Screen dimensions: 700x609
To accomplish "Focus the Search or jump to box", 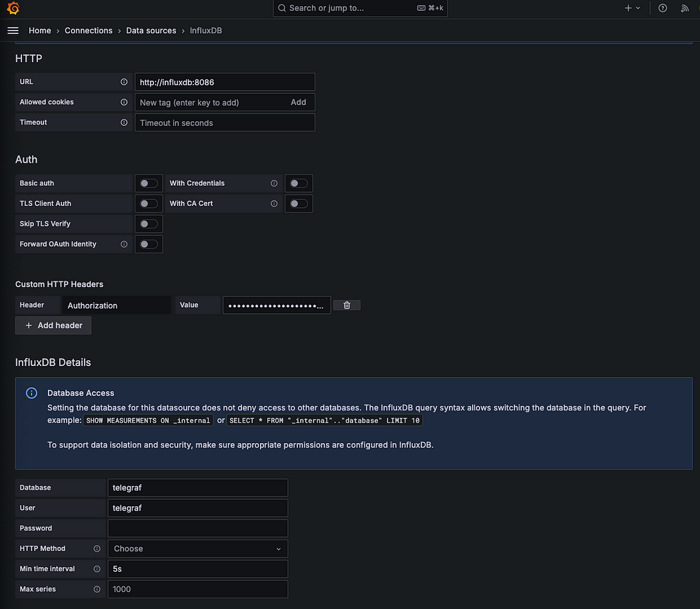I will coord(360,8).
